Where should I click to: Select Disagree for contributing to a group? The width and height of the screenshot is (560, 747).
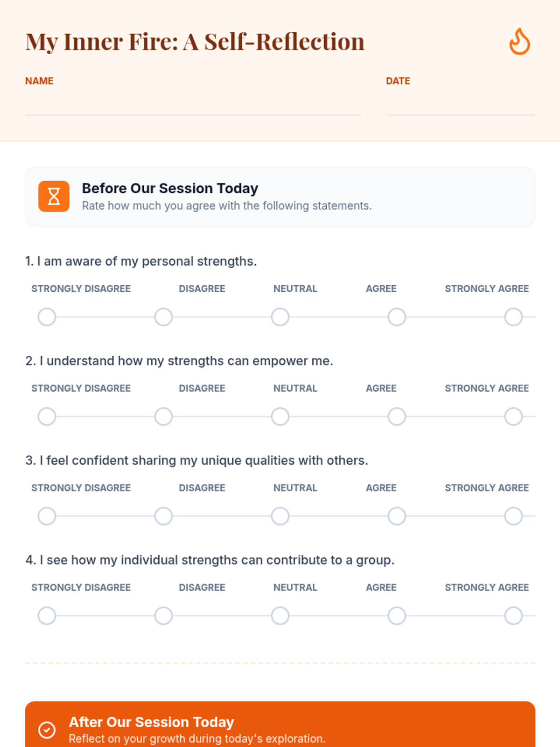click(x=163, y=616)
